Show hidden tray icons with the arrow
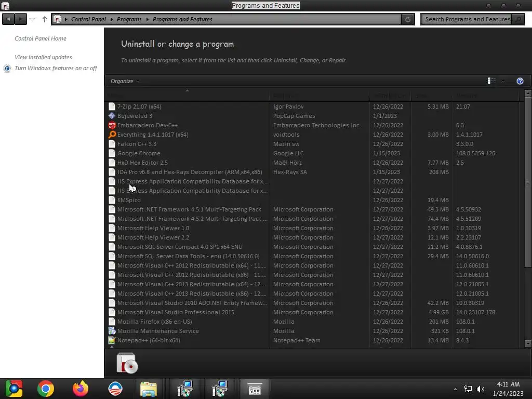The height and width of the screenshot is (399, 532). click(x=455, y=389)
